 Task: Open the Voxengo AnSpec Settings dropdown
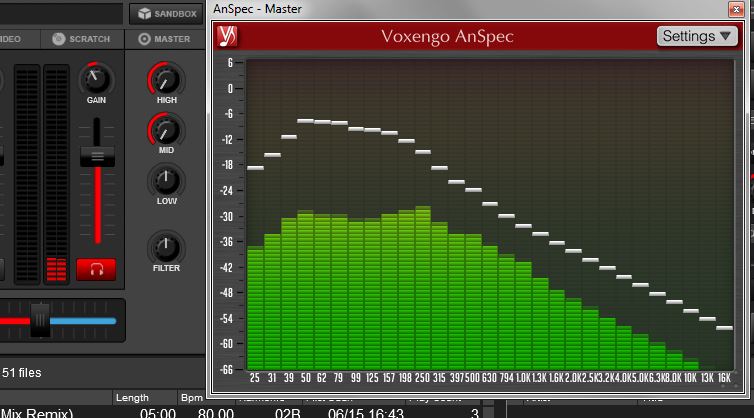pyautogui.click(x=699, y=36)
